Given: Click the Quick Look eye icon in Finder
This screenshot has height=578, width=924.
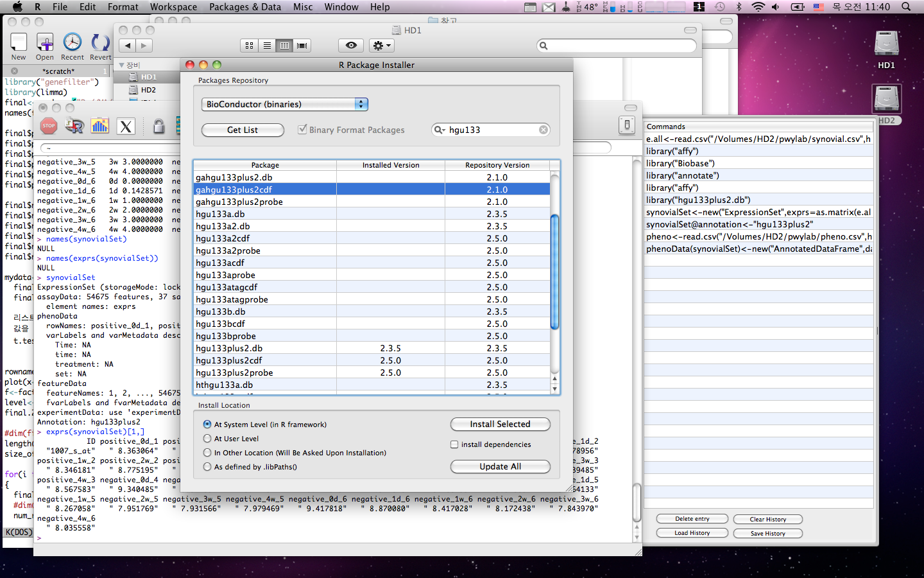Looking at the screenshot, I should (351, 46).
